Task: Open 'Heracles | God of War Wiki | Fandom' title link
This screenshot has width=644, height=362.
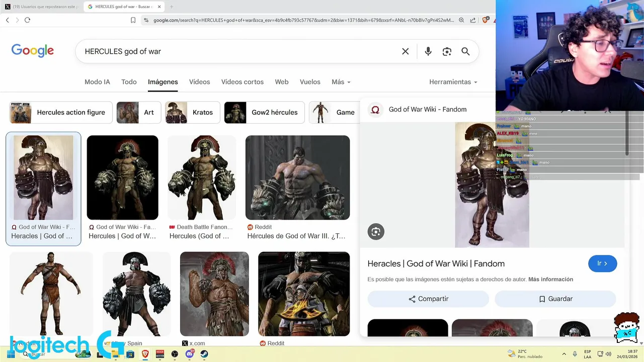Action: tap(436, 264)
